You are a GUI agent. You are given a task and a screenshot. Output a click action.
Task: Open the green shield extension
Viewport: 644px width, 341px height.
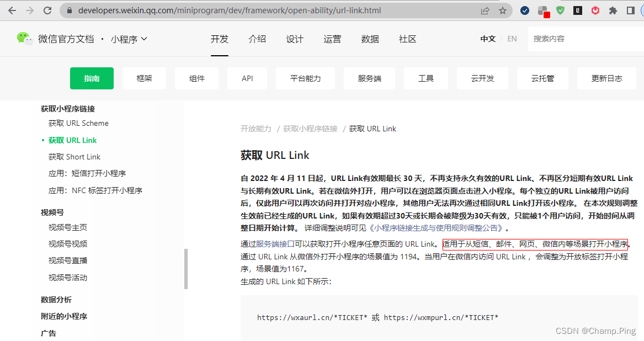[560, 10]
